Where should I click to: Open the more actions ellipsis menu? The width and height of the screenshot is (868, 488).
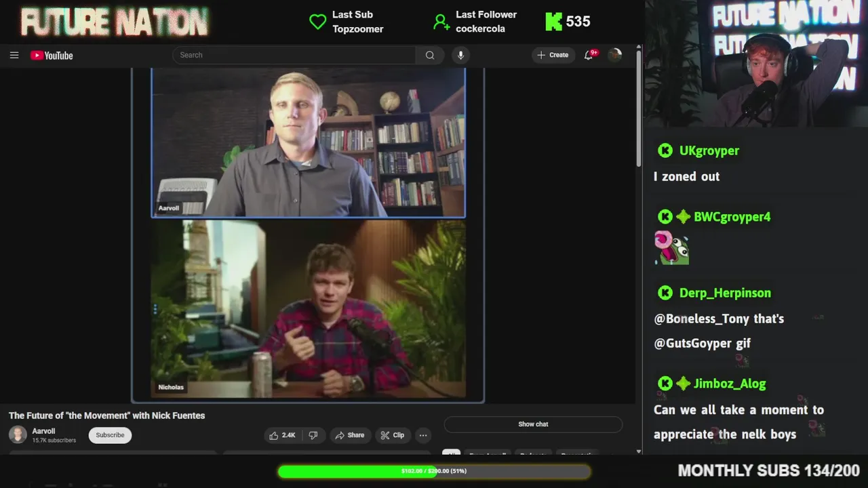pos(423,435)
